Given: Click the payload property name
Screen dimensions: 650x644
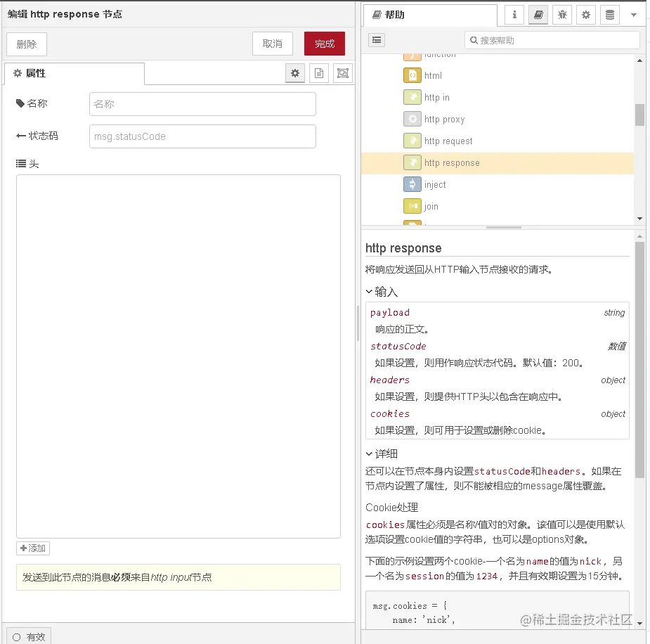Looking at the screenshot, I should pyautogui.click(x=390, y=313).
